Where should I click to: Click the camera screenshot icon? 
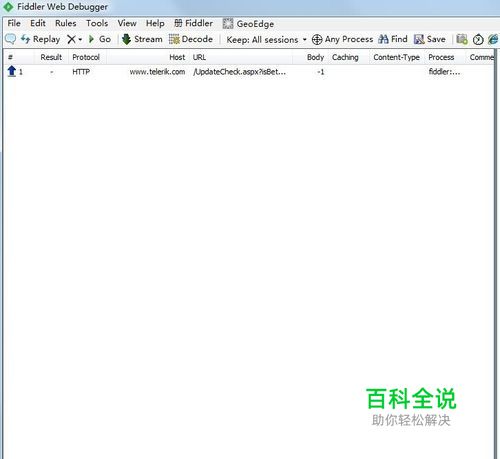point(462,39)
